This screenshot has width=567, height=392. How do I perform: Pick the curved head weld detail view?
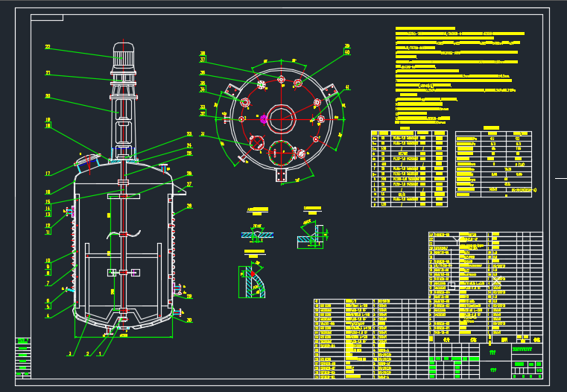252,281
